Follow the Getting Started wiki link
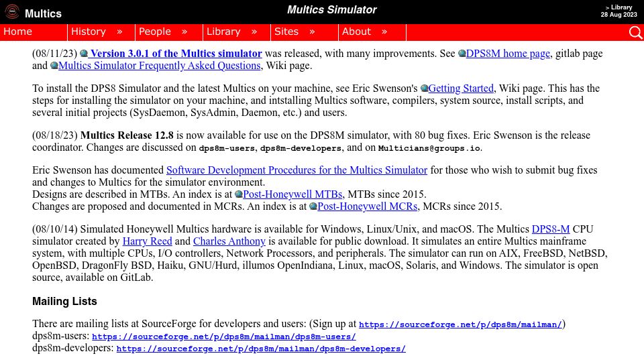The width and height of the screenshot is (644, 362). [461, 88]
